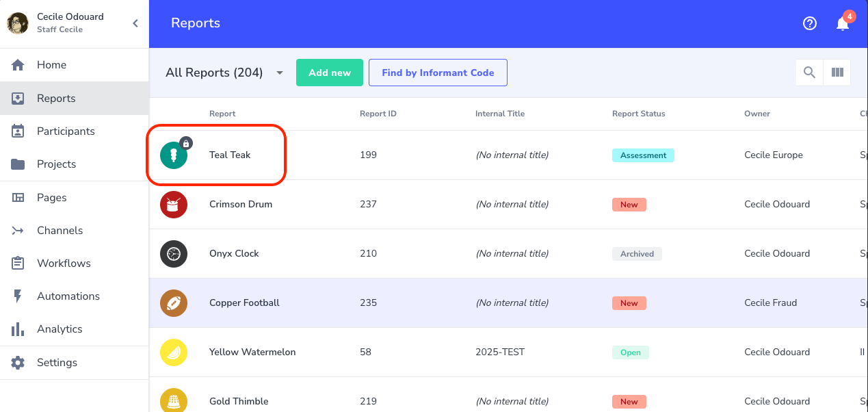Open Settings from the sidebar
This screenshot has height=412, width=868.
57,363
